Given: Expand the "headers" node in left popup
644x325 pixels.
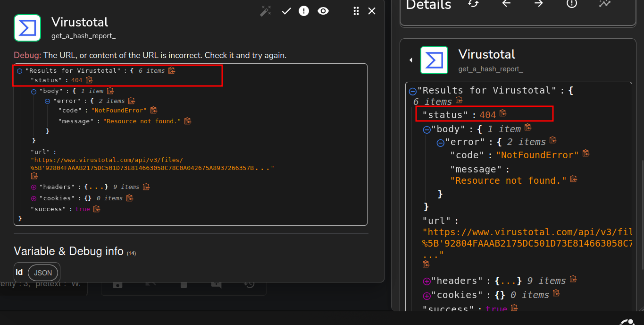Looking at the screenshot, I should (33, 188).
